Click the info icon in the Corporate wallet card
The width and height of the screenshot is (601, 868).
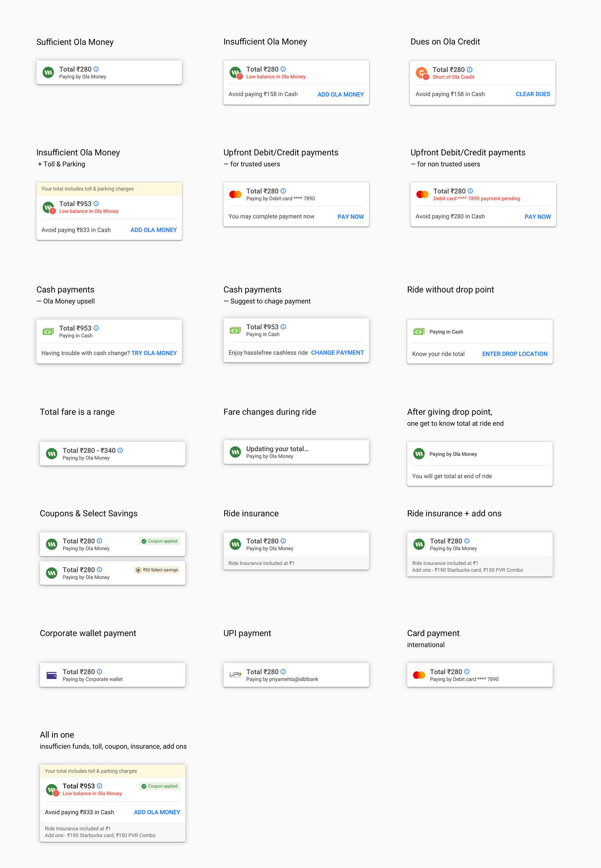coord(99,672)
